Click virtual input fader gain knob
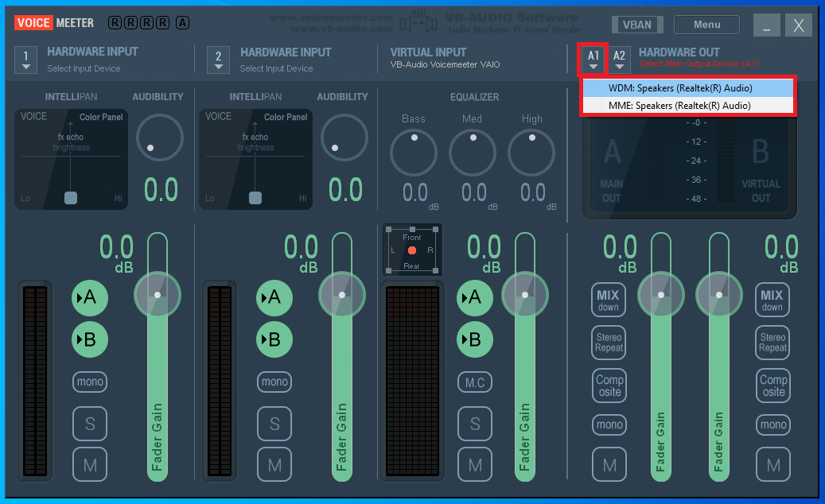The width and height of the screenshot is (825, 504). pos(524,295)
